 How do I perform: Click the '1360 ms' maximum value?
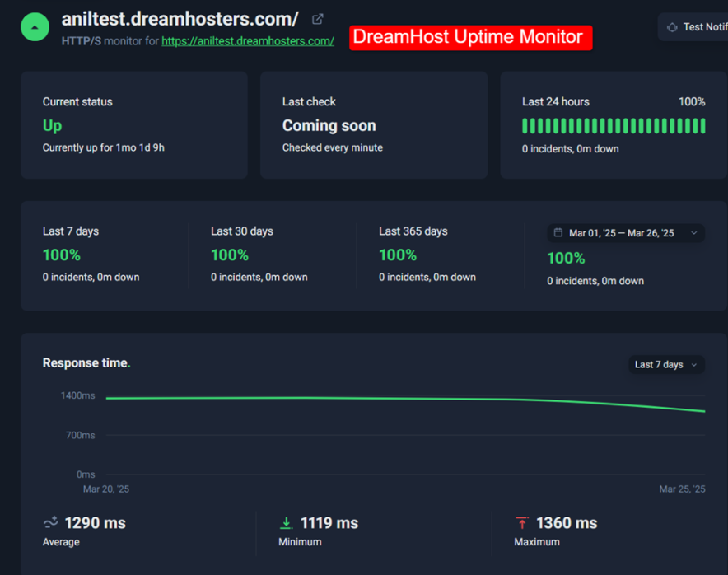(567, 523)
